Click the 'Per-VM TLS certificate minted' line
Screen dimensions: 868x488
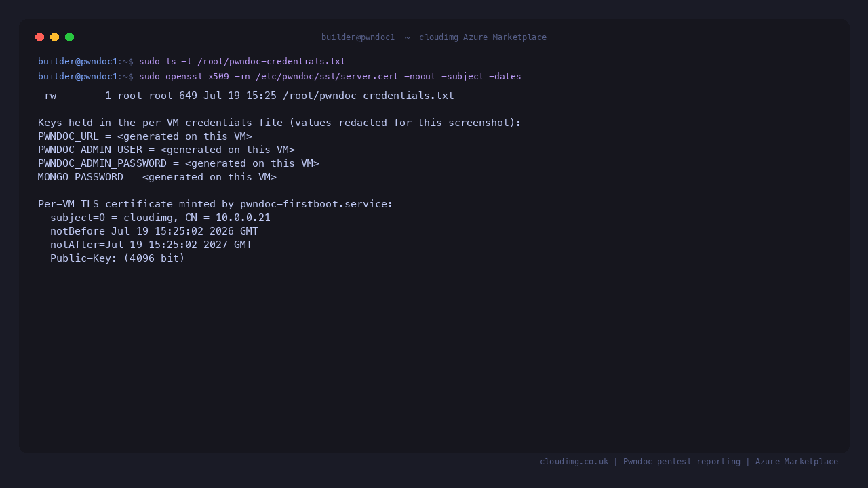pos(216,204)
